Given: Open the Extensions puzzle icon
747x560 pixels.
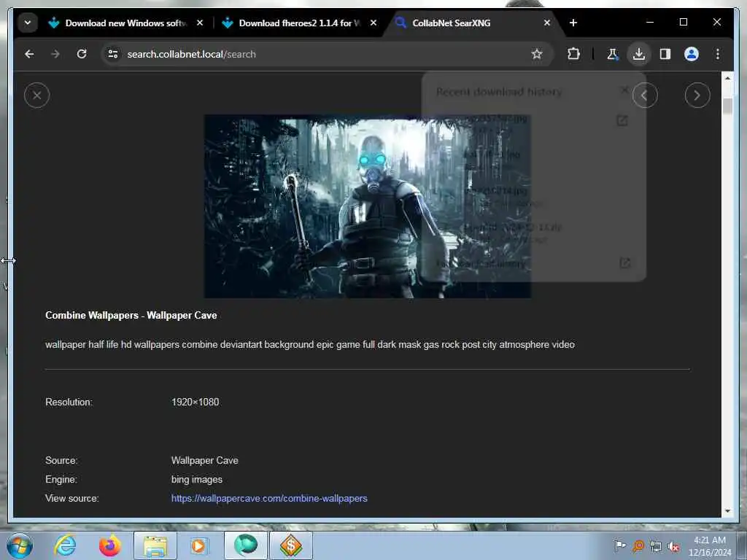Looking at the screenshot, I should (573, 54).
